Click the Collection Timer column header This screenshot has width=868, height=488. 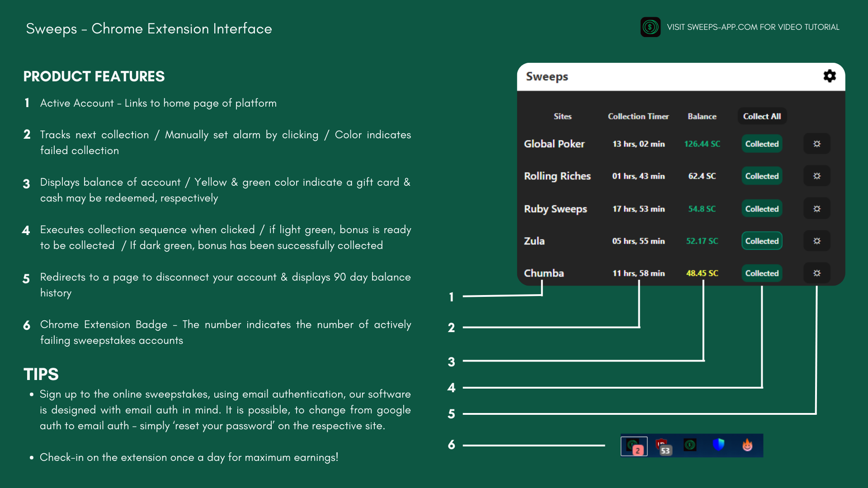coord(638,116)
